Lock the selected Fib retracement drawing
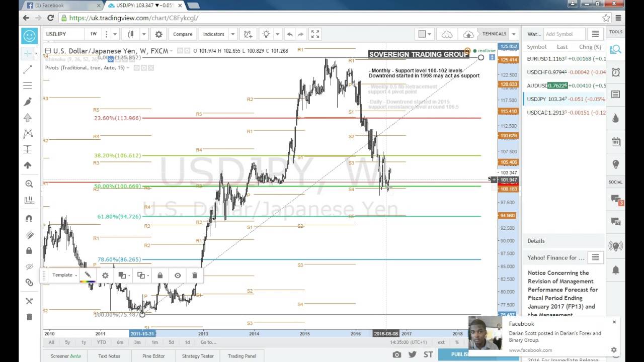 click(160, 276)
